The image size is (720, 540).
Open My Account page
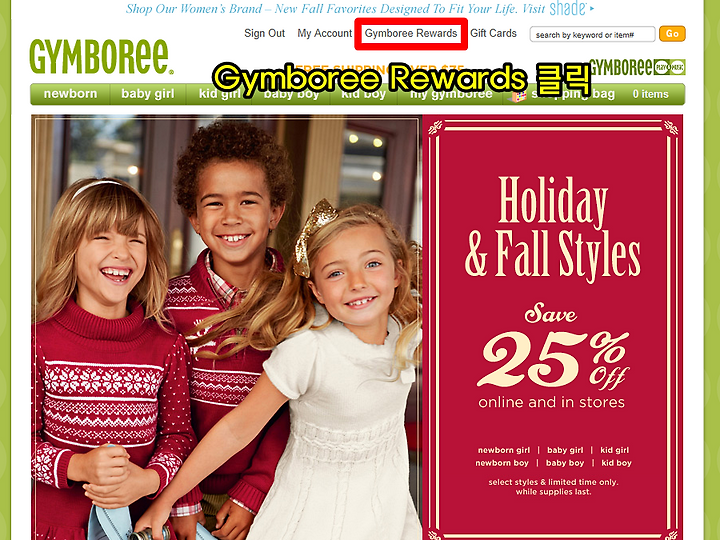click(x=324, y=33)
